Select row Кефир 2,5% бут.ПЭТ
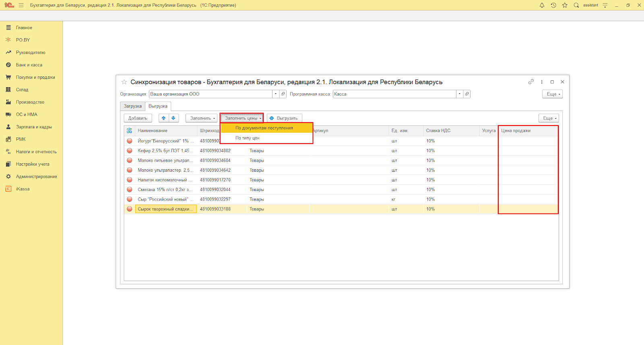The height and width of the screenshot is (345, 644). 341,151
